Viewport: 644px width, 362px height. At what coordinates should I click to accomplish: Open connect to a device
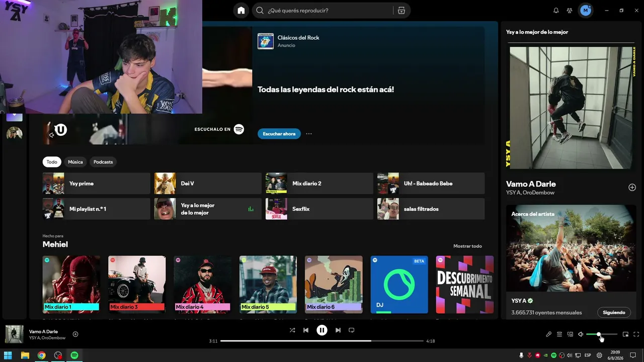[570, 334]
